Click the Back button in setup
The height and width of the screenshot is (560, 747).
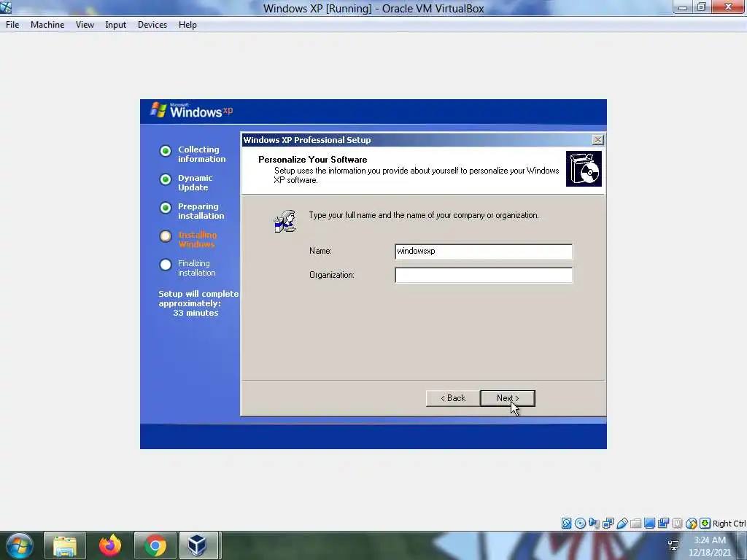click(x=452, y=398)
